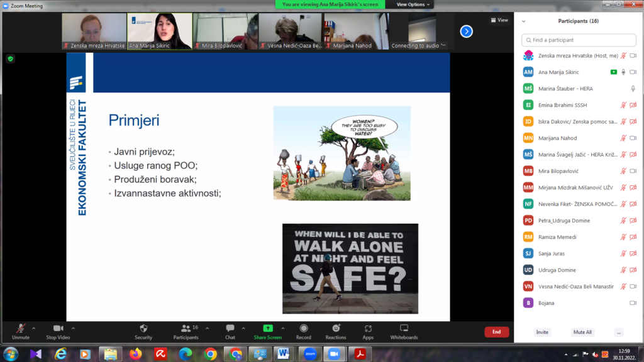Toggle the muted mic for Sanja Juras
Screen dimensions: 644x362
623,253
